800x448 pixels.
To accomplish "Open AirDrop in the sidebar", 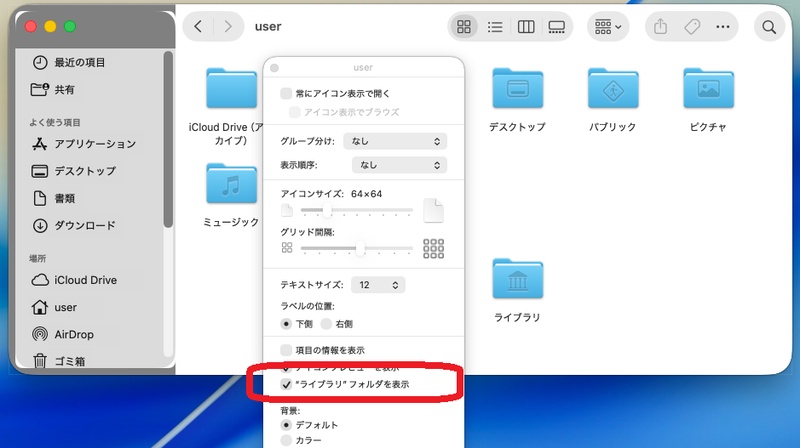I will tap(63, 334).
